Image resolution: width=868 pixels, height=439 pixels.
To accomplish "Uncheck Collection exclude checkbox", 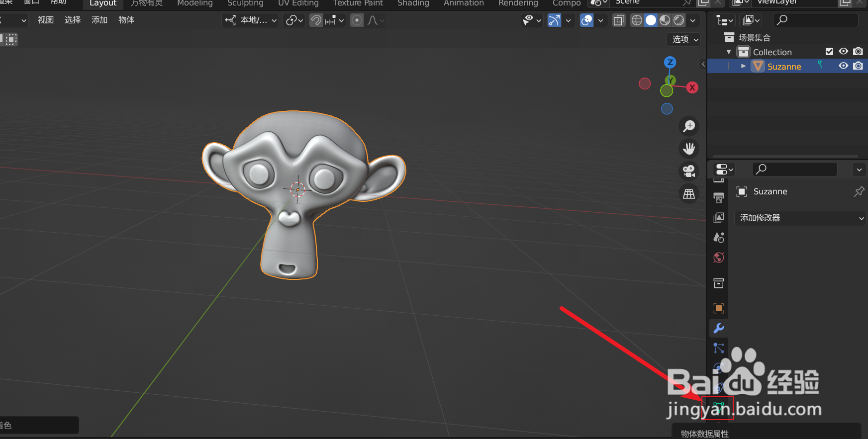I will [x=829, y=52].
